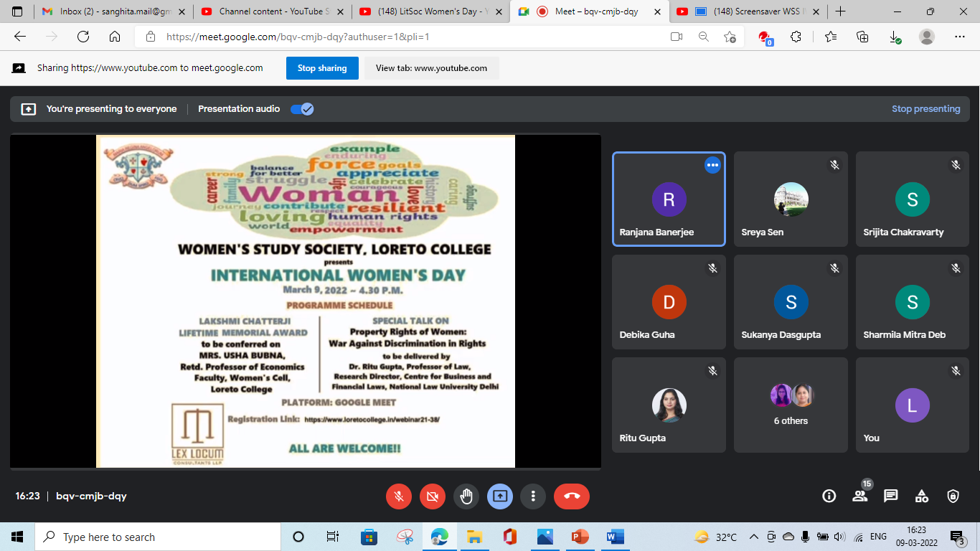Open options on Ranjana Banerjee's tile

pyautogui.click(x=712, y=165)
